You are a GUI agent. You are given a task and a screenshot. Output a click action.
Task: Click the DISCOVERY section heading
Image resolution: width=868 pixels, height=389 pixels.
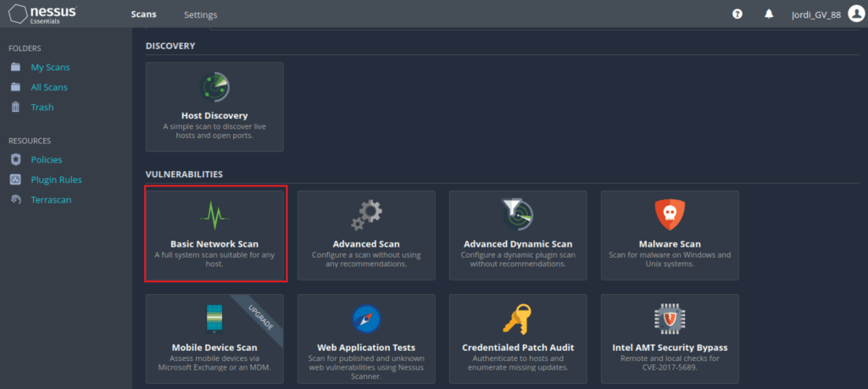pyautogui.click(x=170, y=46)
